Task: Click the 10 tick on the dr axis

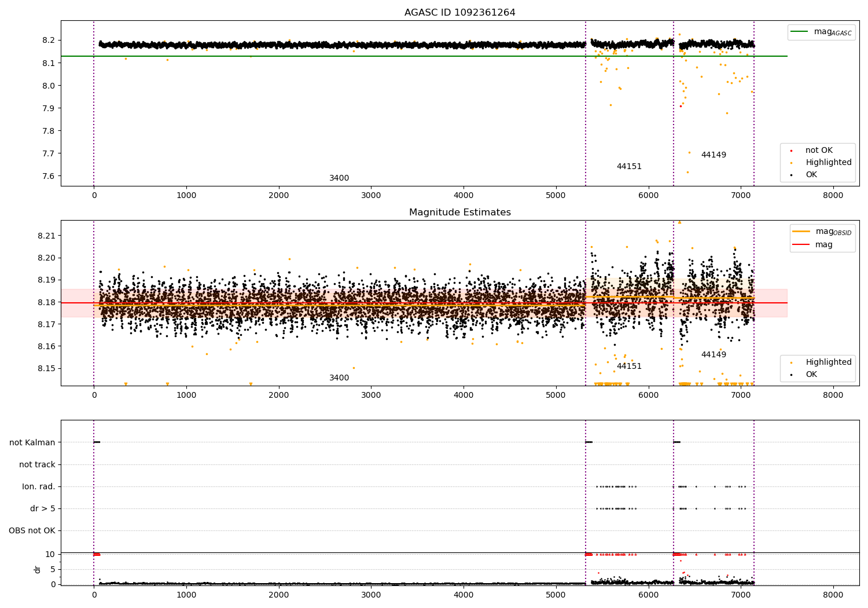Action: click(x=50, y=555)
